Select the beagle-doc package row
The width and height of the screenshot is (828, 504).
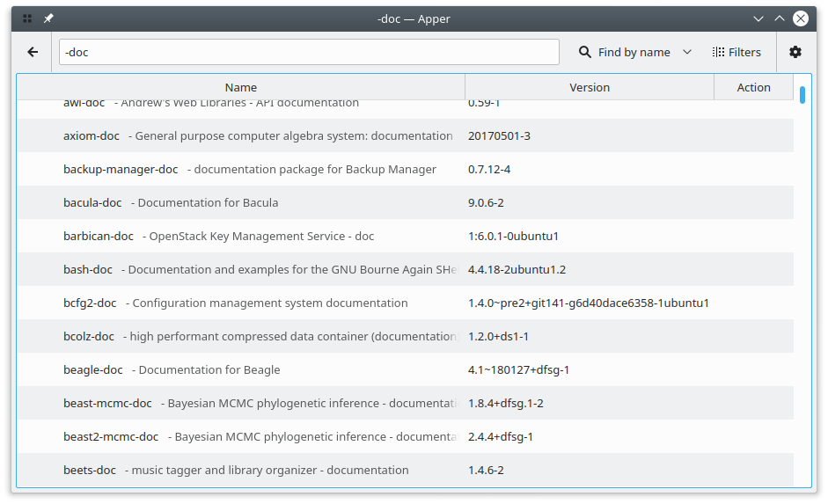coord(93,369)
